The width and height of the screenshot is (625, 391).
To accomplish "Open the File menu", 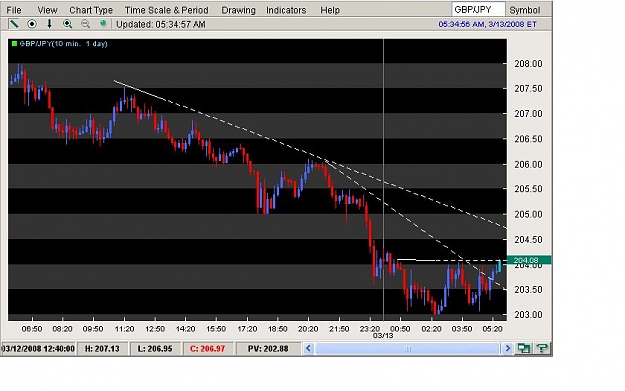I will pyautogui.click(x=14, y=10).
